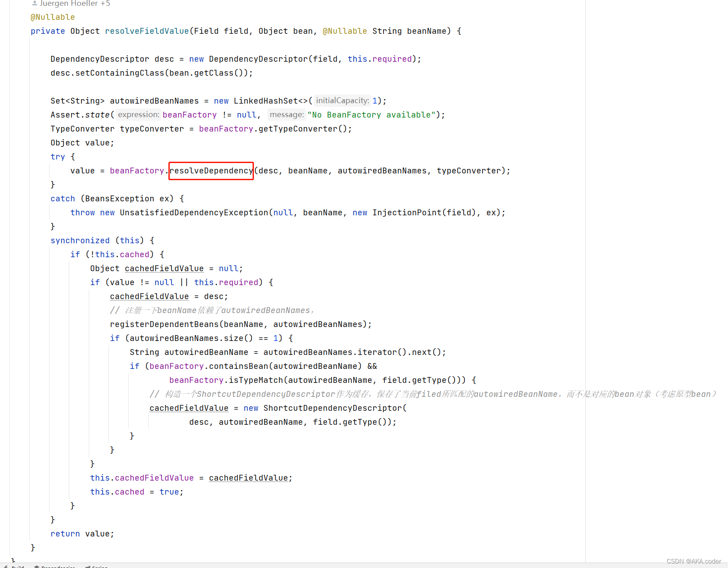This screenshot has height=568, width=728.
Task: Click UnsatisfiedDependencyException in the throw statement
Action: pos(194,213)
